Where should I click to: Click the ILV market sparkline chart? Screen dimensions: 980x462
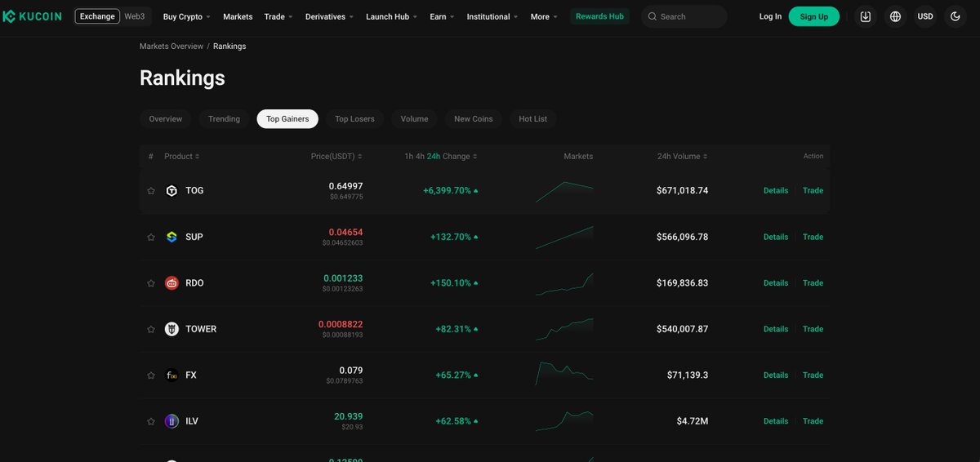(x=564, y=421)
